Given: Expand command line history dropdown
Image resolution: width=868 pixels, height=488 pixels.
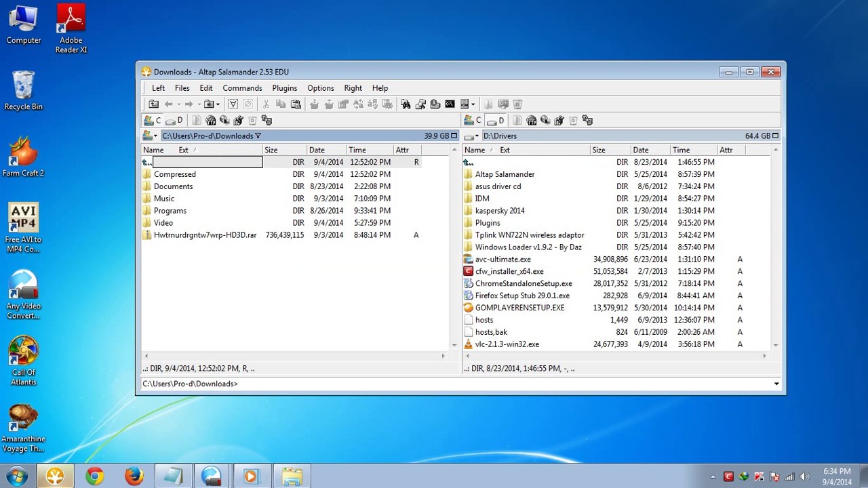Looking at the screenshot, I should 776,384.
